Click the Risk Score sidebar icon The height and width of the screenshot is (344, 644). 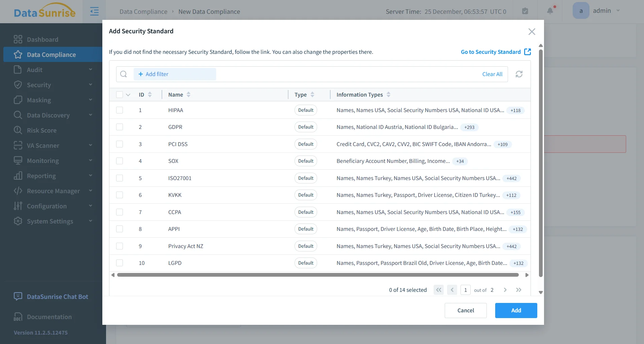click(x=18, y=130)
